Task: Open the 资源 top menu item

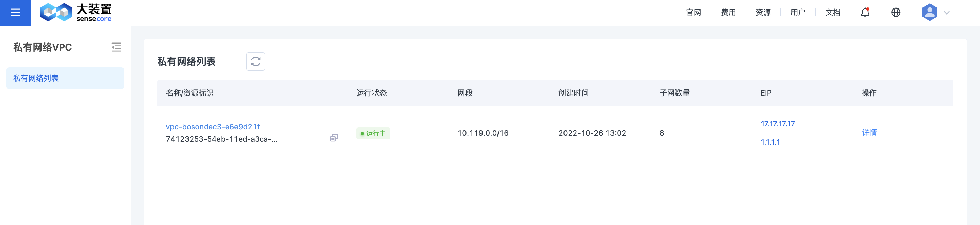Action: (763, 13)
